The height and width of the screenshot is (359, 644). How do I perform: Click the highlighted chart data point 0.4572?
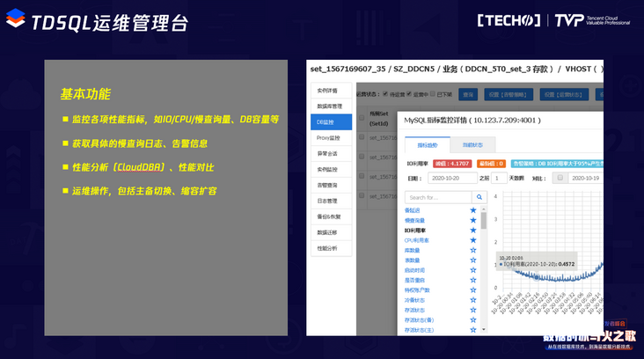tap(537, 278)
